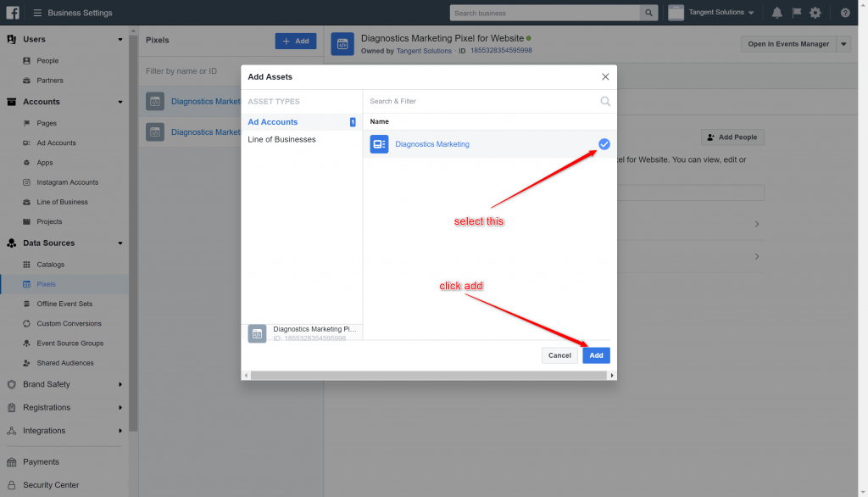
Task: Click Open in Events Manager button
Action: tap(788, 44)
